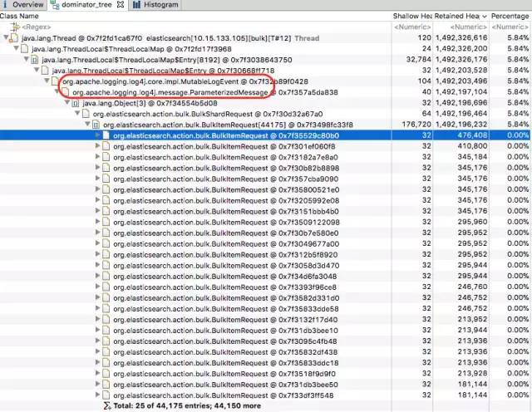This screenshot has height=412, width=532.
Task: Click the Regex filter field
Action: [x=37, y=27]
